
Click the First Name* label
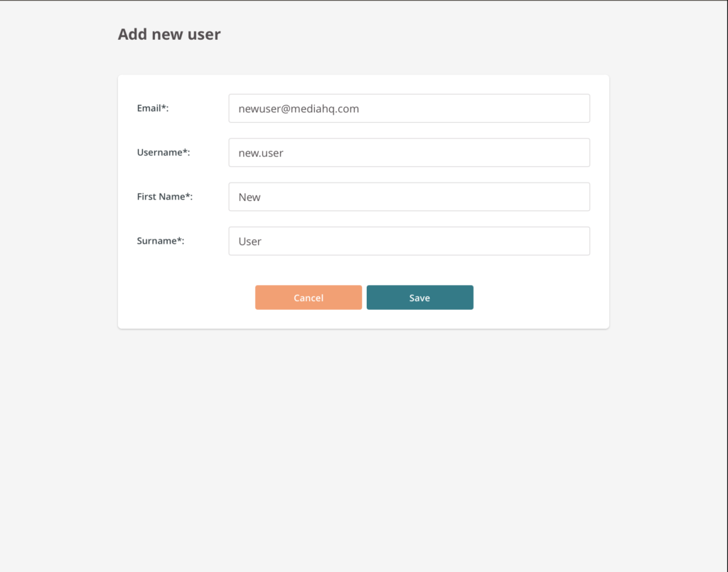(165, 197)
